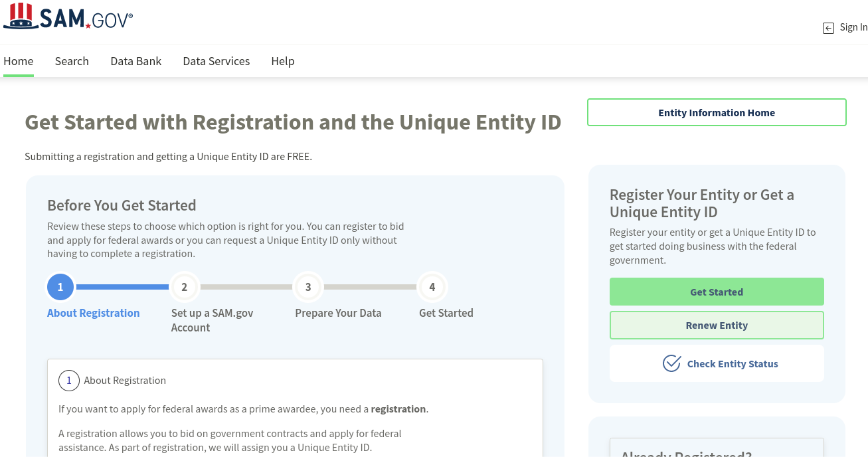
Task: Go to step 4 circle indicator
Action: 432,287
